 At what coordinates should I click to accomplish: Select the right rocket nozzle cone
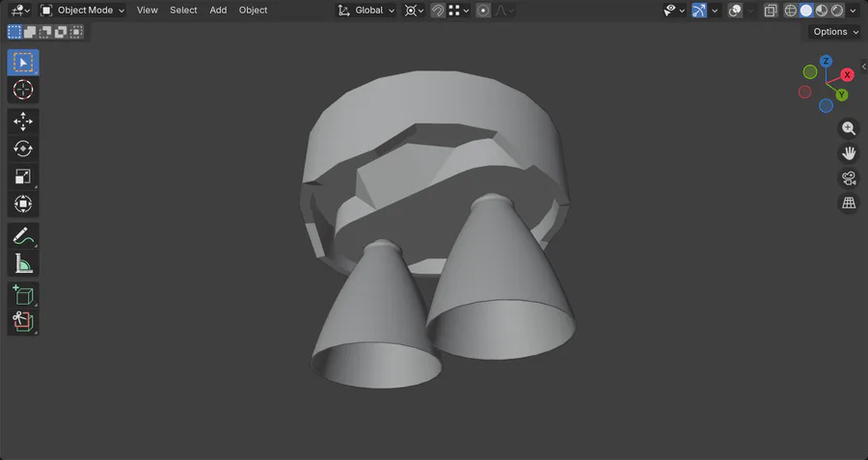click(x=501, y=277)
